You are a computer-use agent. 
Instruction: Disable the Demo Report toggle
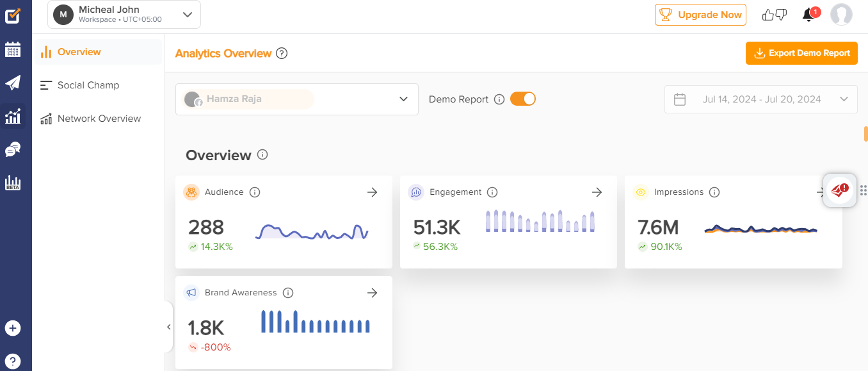522,99
